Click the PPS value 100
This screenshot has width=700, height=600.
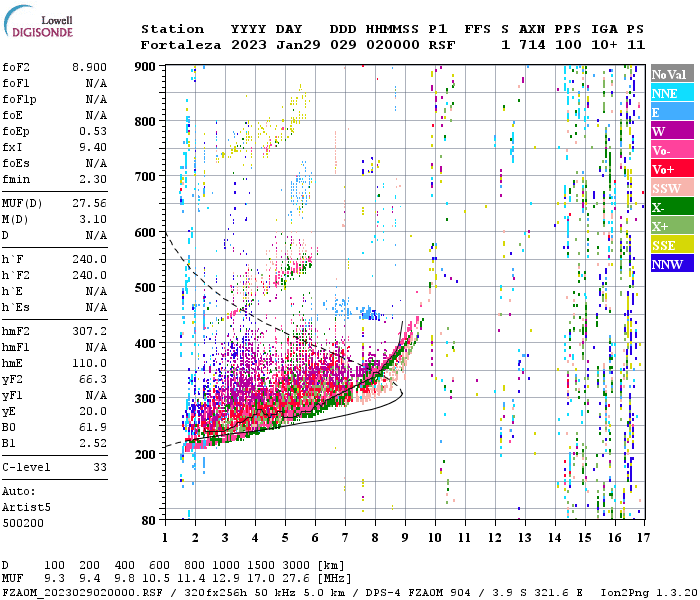tap(568, 45)
